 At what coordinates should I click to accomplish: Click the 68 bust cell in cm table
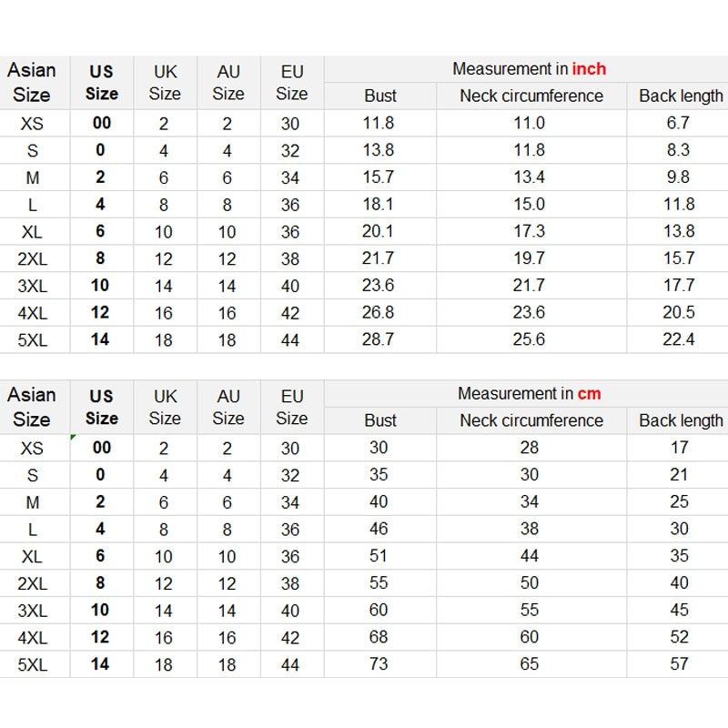(379, 637)
